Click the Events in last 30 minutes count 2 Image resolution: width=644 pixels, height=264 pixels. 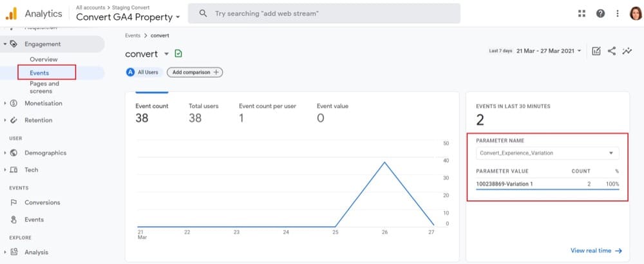click(x=480, y=120)
